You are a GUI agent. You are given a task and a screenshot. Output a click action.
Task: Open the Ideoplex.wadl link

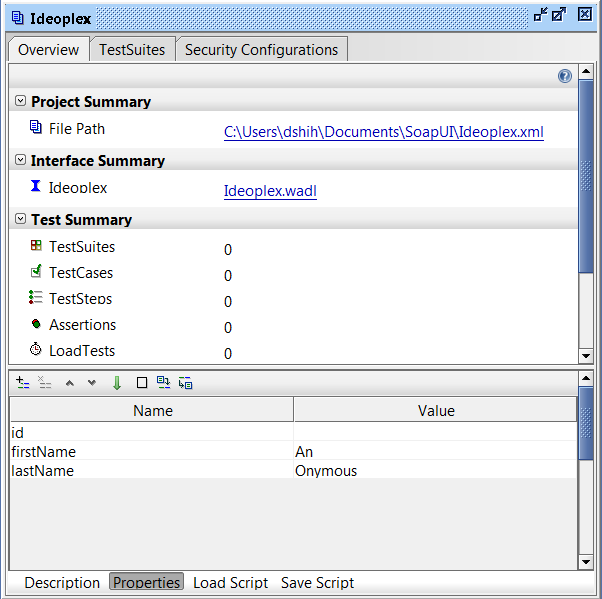point(270,190)
